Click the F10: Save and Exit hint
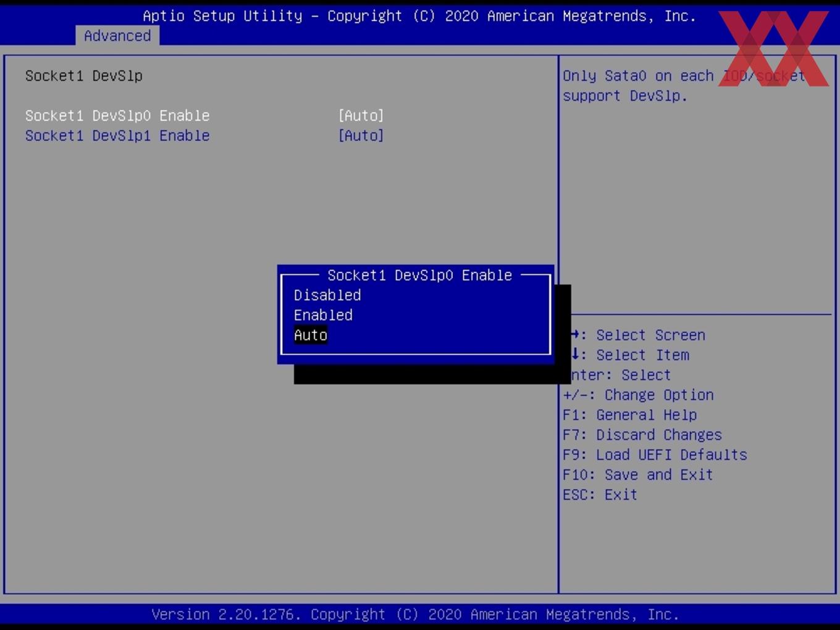 [x=638, y=474]
